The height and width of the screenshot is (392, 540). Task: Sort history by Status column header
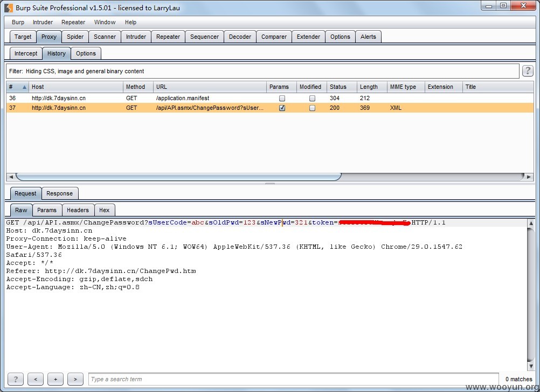[x=342, y=87]
